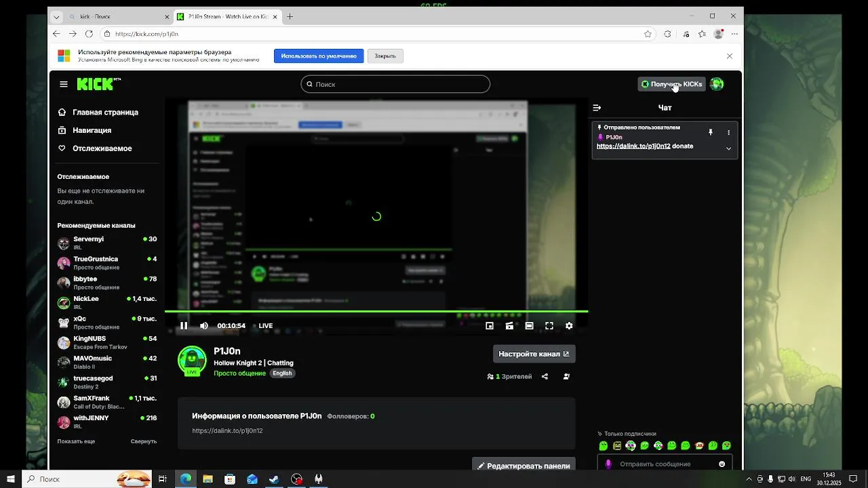Insert the last emote in the chat row
This screenshot has width=868, height=488.
pos(726,446)
